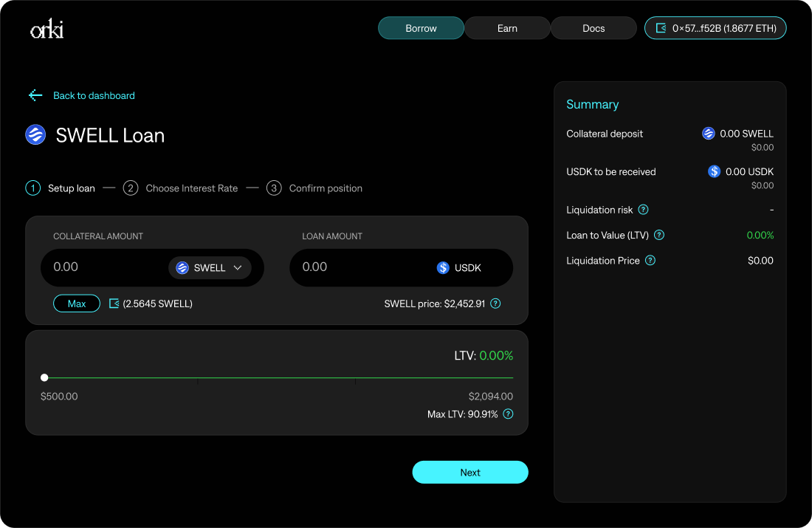Screen dimensions: 812x528
Task: Click the orki logo
Action: [47, 30]
